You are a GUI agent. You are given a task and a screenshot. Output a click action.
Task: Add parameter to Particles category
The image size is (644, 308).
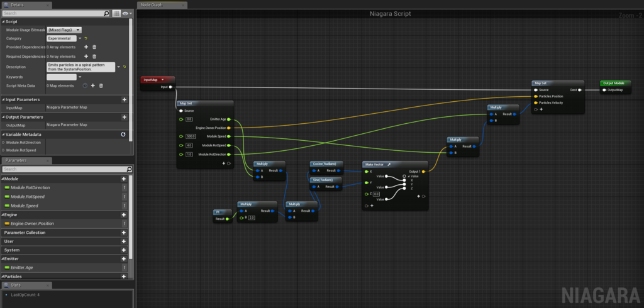[124, 277]
